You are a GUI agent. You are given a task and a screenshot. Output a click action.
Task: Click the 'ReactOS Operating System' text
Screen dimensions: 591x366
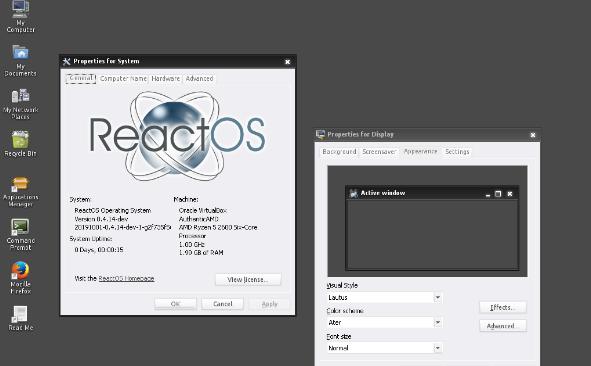[x=113, y=211]
